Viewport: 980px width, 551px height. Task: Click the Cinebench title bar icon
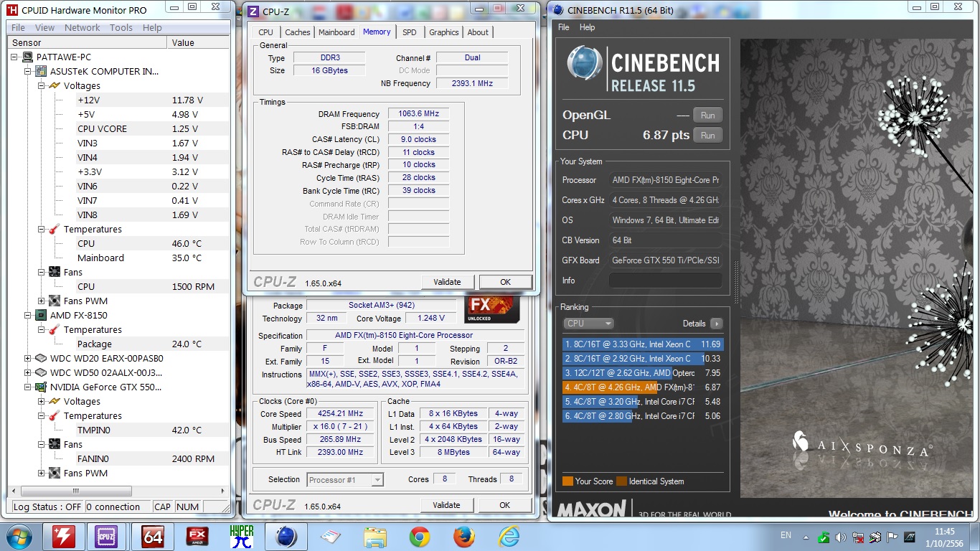click(557, 9)
